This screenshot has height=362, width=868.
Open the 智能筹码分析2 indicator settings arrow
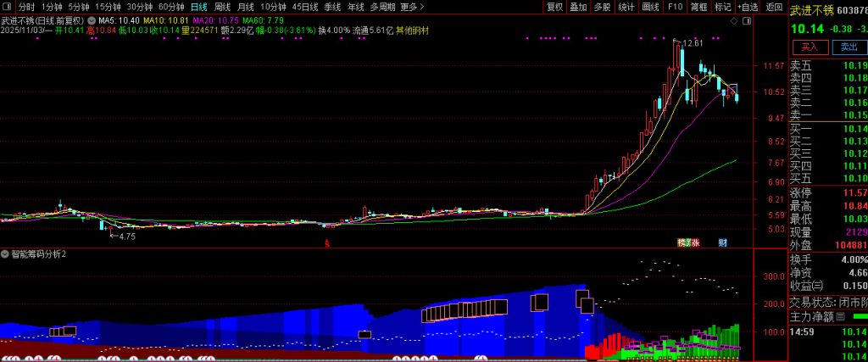click(5, 254)
